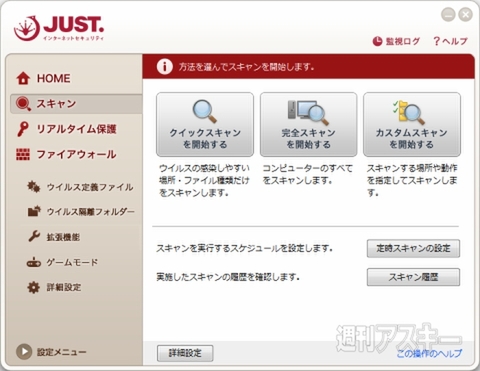Click the ウイルス定義ファイル gears icon
The image size is (480, 371).
coord(34,187)
